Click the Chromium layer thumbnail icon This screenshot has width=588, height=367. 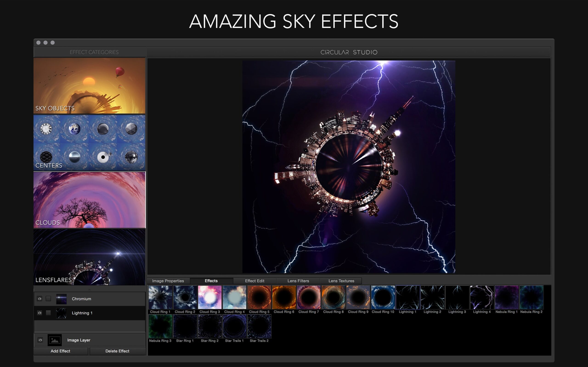pos(61,299)
